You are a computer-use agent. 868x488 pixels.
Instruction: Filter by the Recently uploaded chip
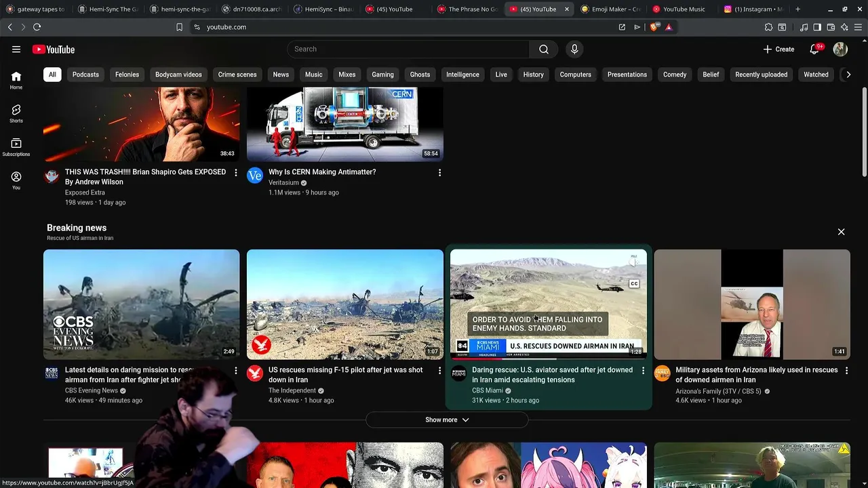(761, 75)
